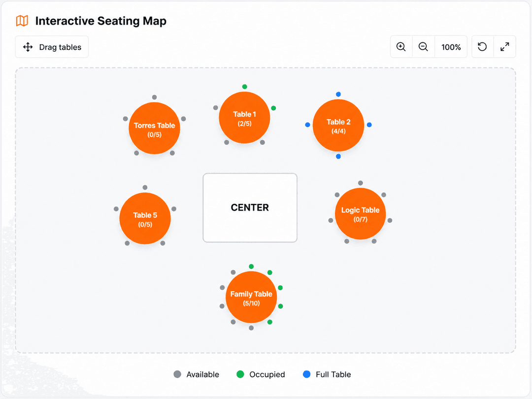Expand the seating map to fullscreen
This screenshot has height=399, width=532.
(504, 47)
